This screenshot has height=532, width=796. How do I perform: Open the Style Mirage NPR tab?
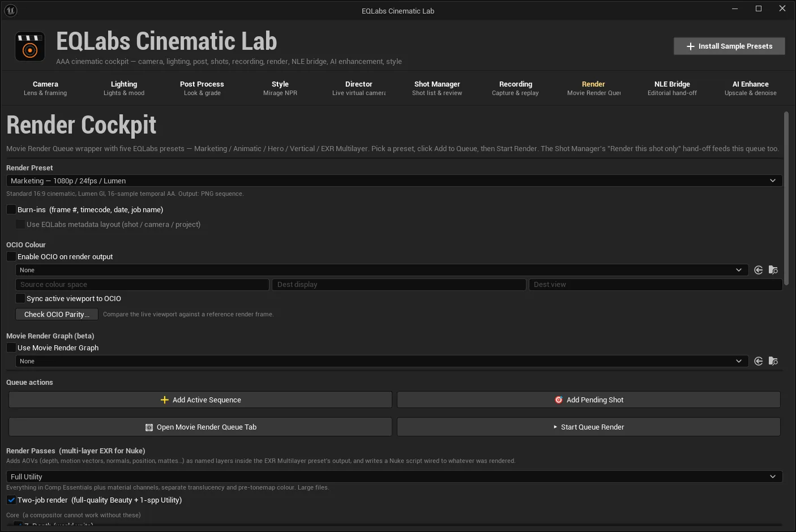tap(280, 88)
